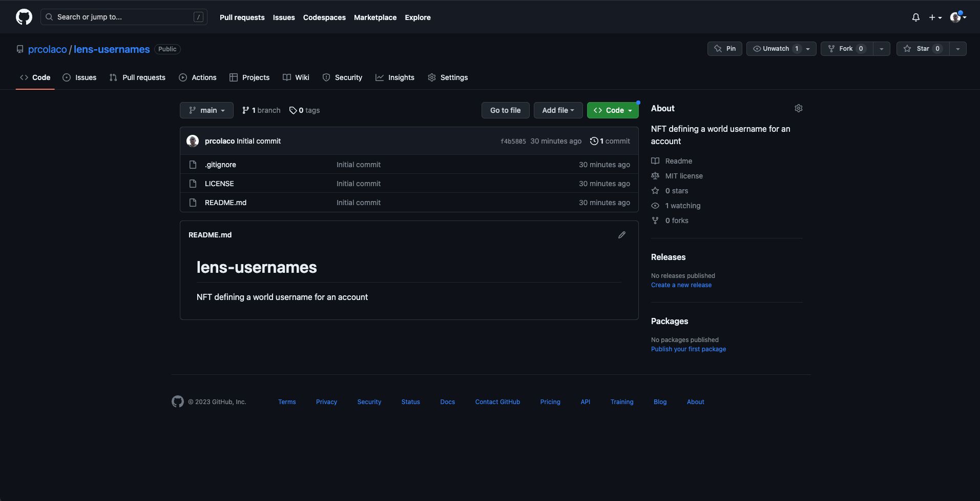Click the Contact GitHub footer link
The height and width of the screenshot is (501, 980).
pos(497,402)
